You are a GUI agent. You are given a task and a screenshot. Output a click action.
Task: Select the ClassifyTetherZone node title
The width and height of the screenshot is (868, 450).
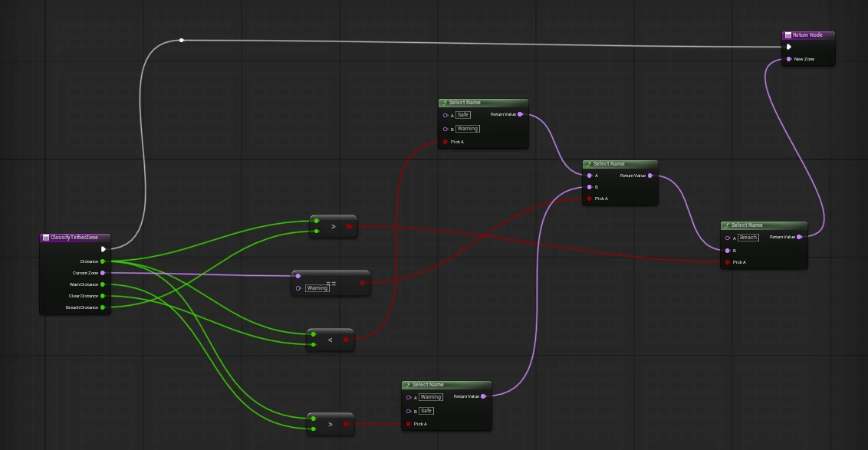74,238
